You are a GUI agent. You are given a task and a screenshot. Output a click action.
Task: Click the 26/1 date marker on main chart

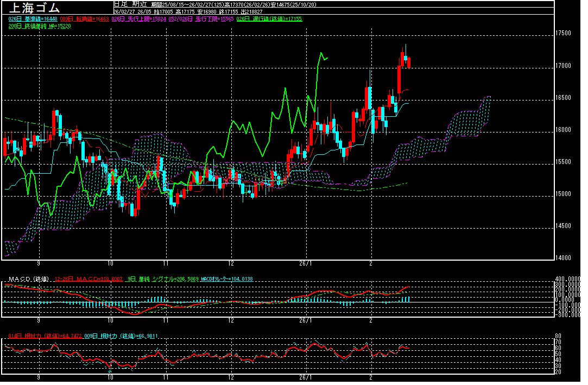point(306,263)
